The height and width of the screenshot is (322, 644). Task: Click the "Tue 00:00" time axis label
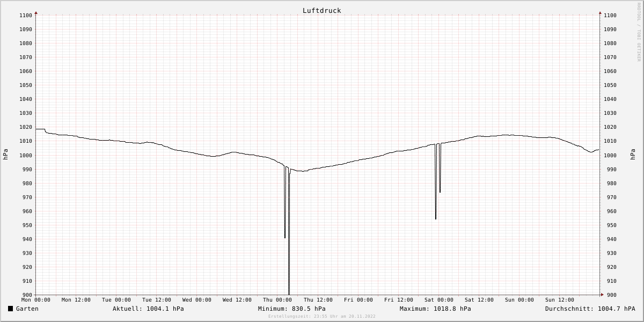(x=116, y=300)
